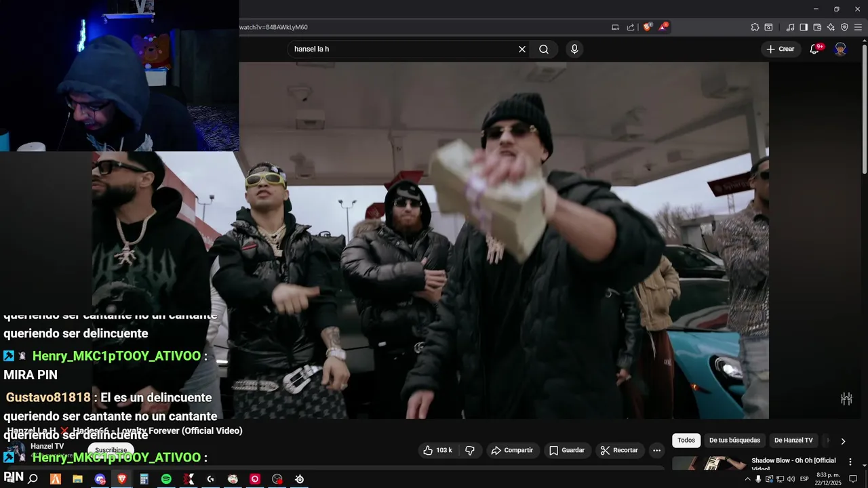
Task: Open OBS Studio from taskbar
Action: pos(277,479)
